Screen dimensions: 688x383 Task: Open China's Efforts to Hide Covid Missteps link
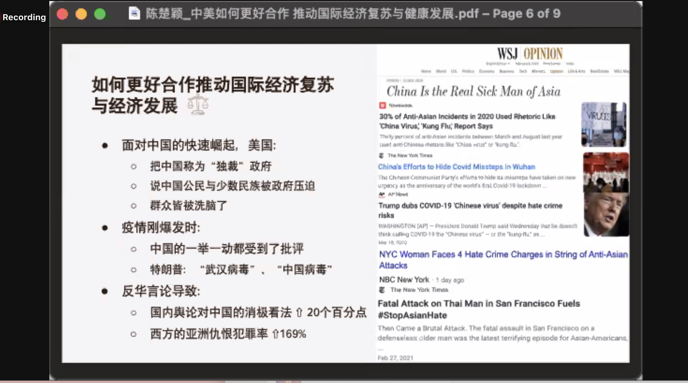click(x=456, y=167)
